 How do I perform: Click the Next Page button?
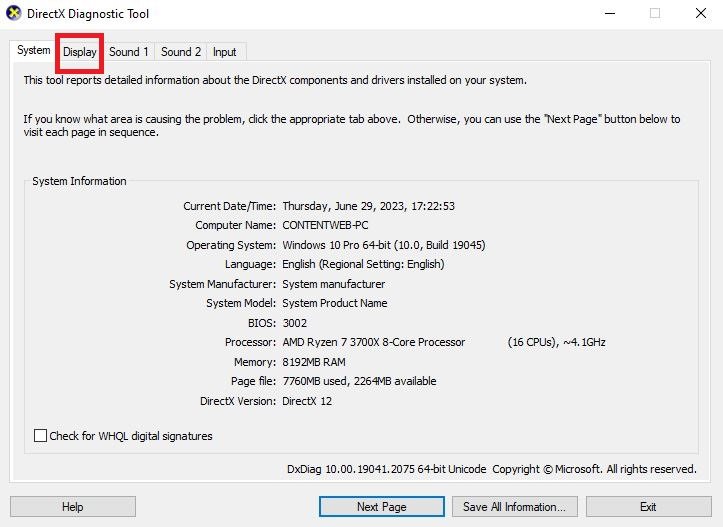coord(382,507)
